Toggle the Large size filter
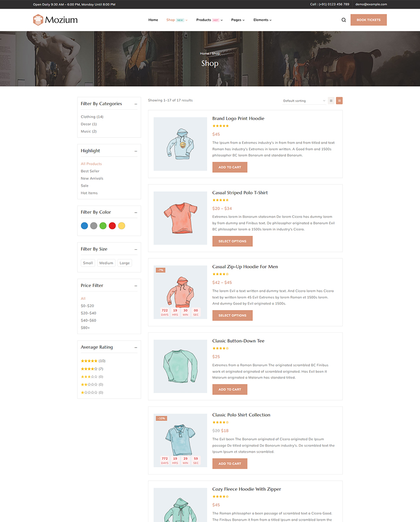Image resolution: width=420 pixels, height=522 pixels. click(124, 263)
